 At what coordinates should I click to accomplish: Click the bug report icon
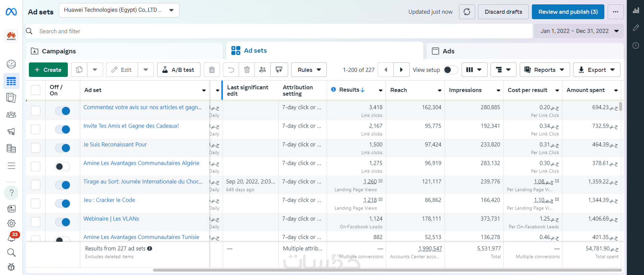[11, 267]
